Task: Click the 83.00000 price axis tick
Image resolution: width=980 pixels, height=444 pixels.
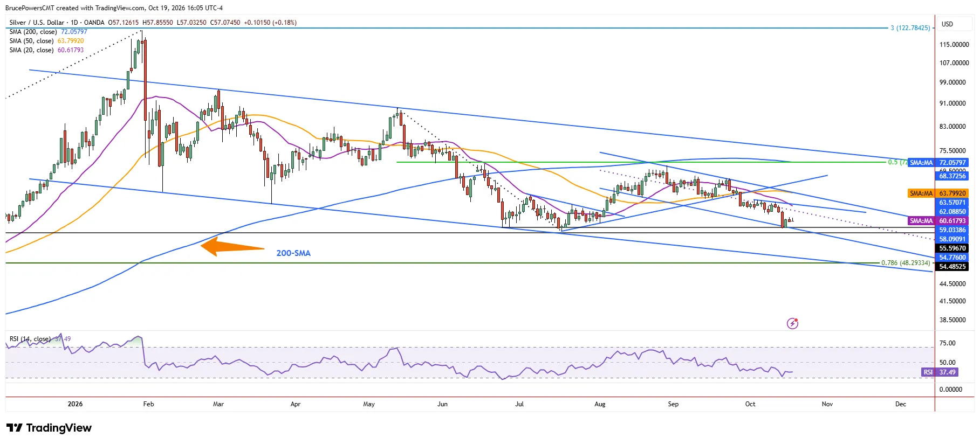Action: (x=952, y=127)
